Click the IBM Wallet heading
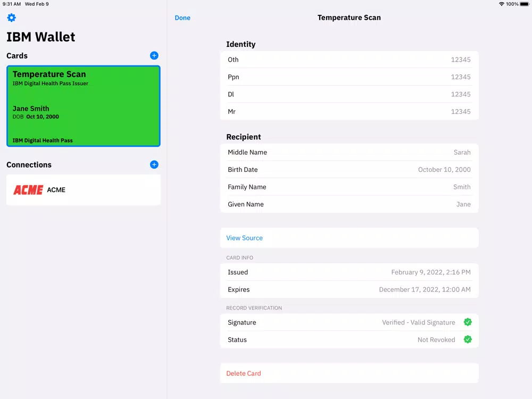Image resolution: width=532 pixels, height=399 pixels. coord(41,37)
